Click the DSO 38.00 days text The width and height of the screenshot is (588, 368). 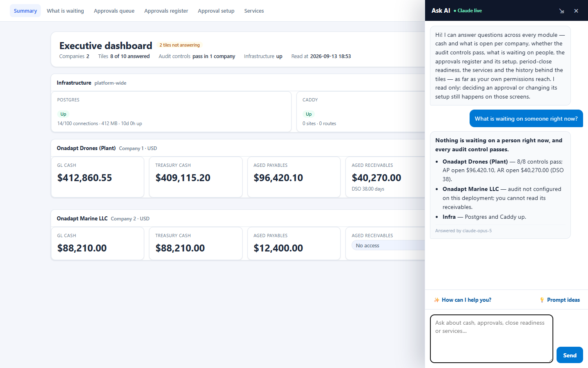[368, 189]
